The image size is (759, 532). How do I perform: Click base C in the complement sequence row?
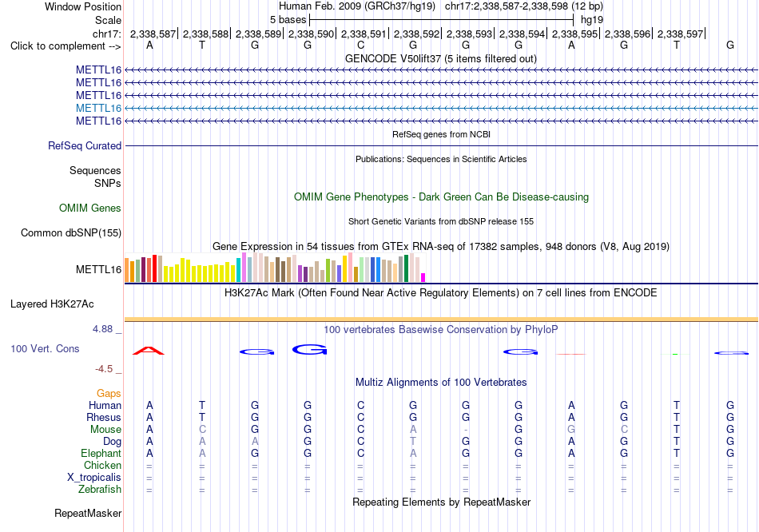click(360, 46)
